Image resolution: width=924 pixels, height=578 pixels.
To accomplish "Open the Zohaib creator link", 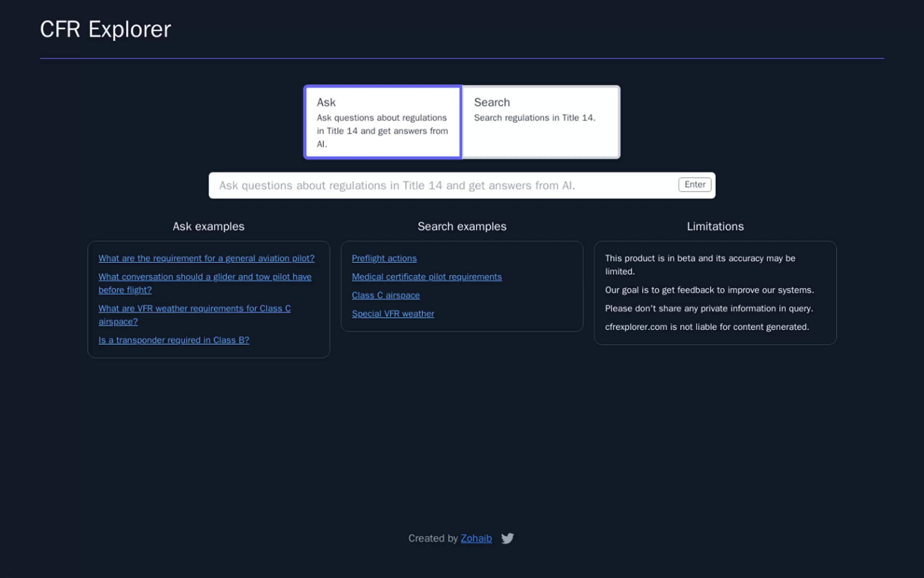I will point(476,538).
